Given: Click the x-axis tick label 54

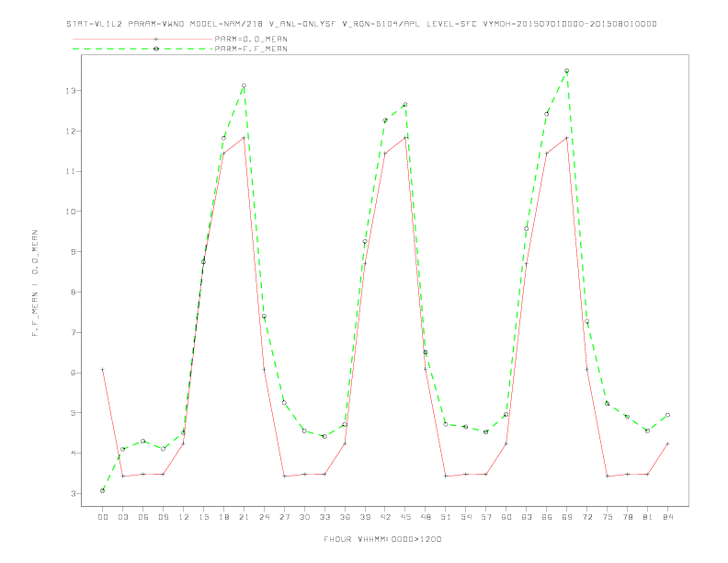Looking at the screenshot, I should (x=466, y=517).
